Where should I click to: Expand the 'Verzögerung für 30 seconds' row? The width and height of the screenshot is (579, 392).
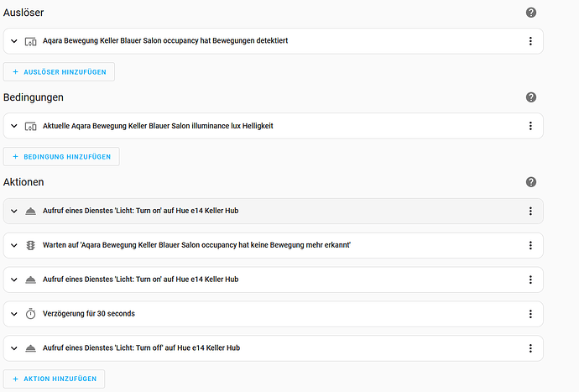pyautogui.click(x=14, y=314)
